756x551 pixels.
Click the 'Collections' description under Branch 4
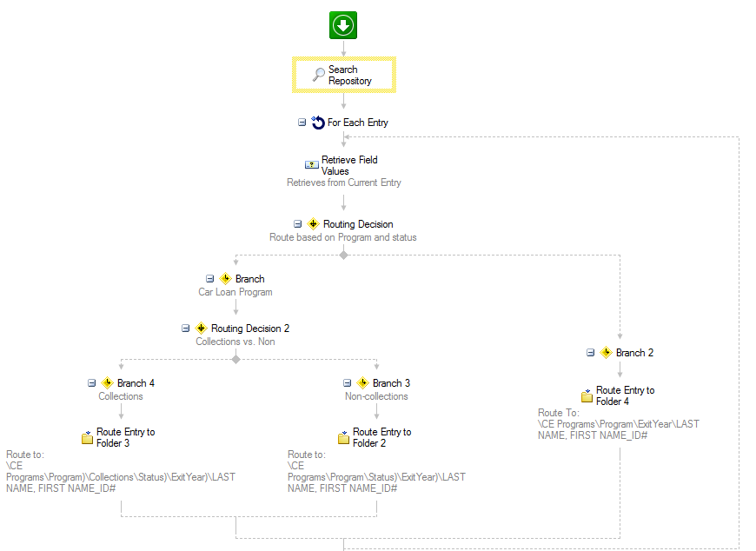click(x=121, y=396)
